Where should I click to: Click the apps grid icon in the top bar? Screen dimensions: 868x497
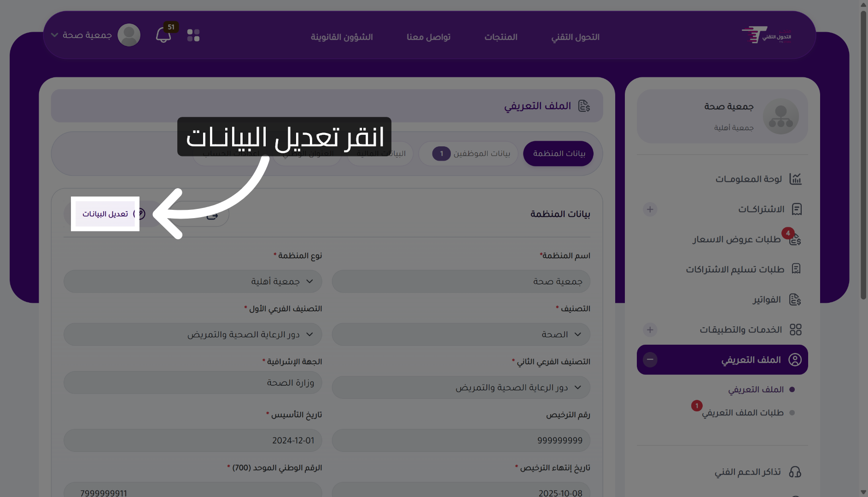pos(193,35)
